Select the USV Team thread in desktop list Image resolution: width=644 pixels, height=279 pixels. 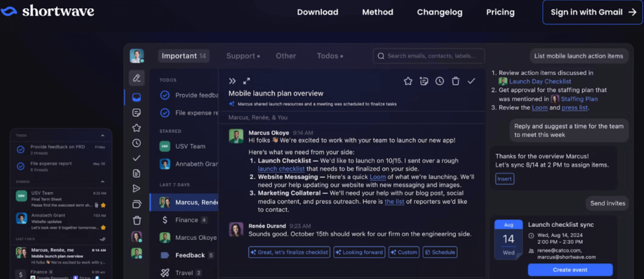184,146
